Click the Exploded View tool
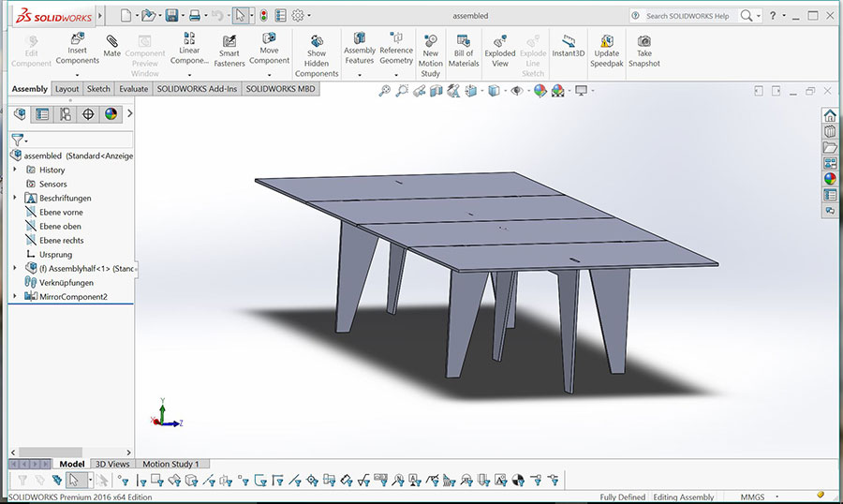This screenshot has width=843, height=504. tap(500, 51)
